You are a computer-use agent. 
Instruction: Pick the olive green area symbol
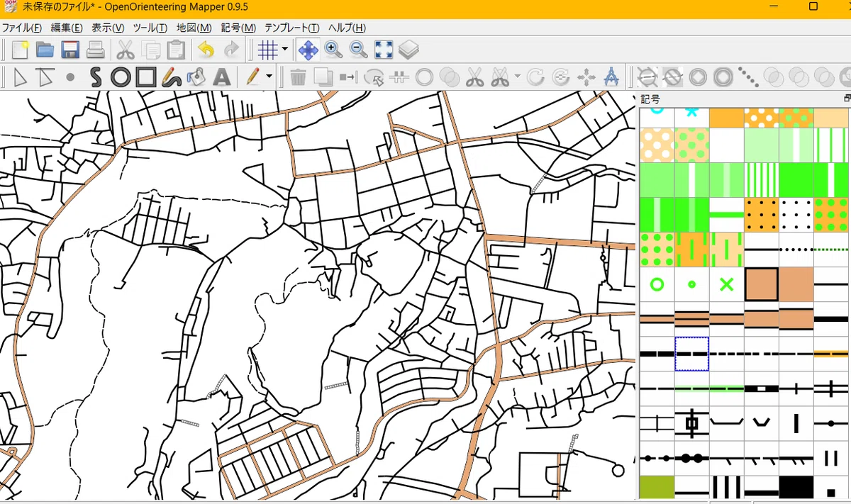(x=657, y=488)
